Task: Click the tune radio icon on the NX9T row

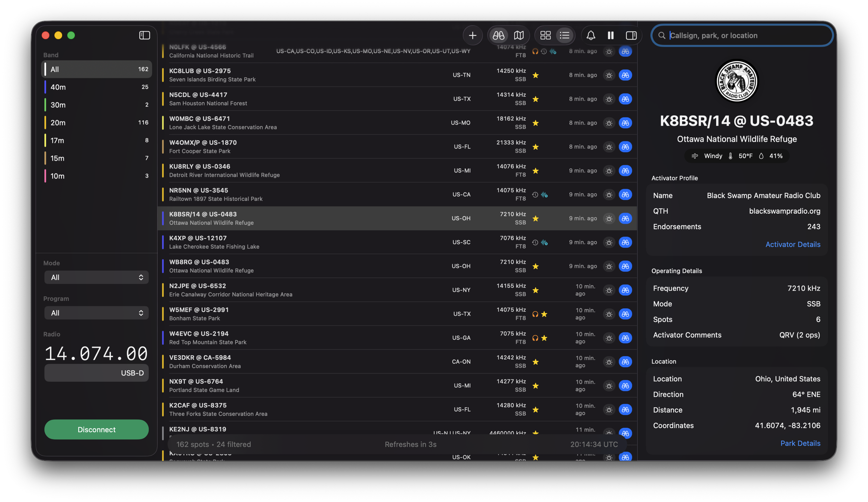Action: point(609,386)
